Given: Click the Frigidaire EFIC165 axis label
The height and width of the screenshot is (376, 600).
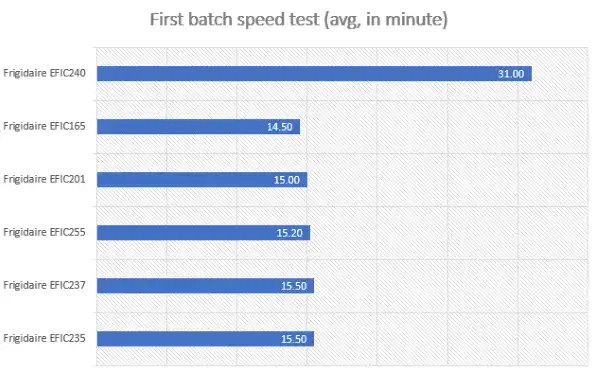Looking at the screenshot, I should click(44, 126).
